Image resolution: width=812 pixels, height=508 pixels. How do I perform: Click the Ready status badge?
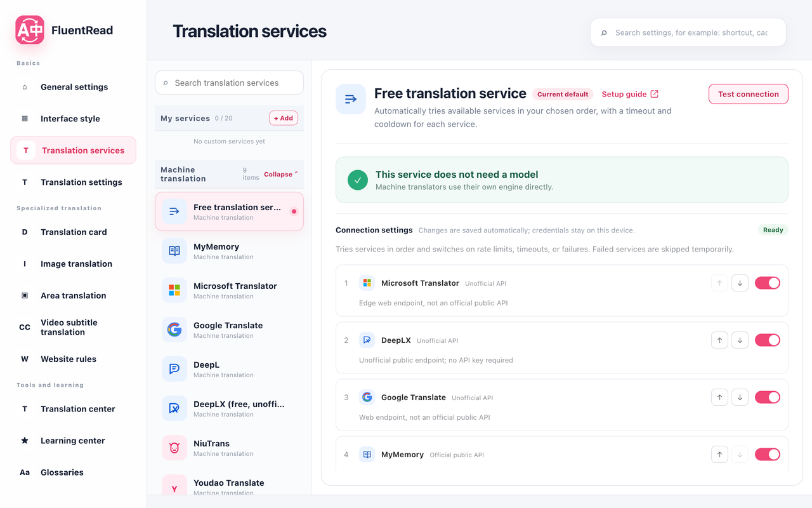[773, 230]
